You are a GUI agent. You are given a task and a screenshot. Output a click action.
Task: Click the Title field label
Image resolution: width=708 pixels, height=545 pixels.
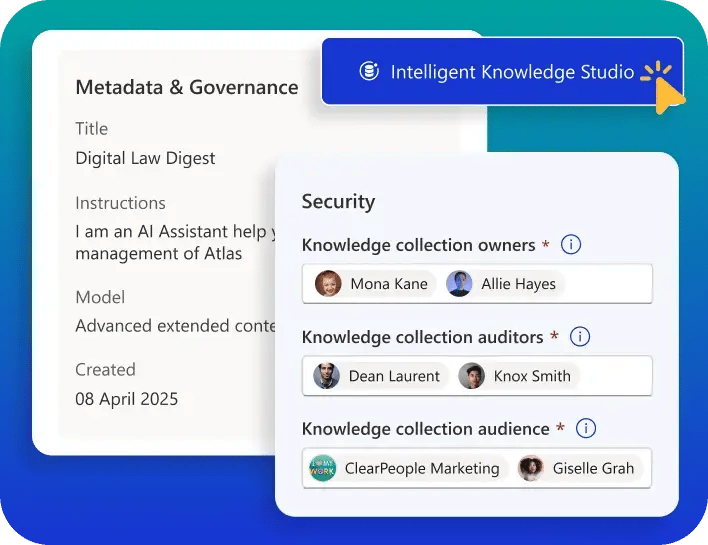[92, 129]
